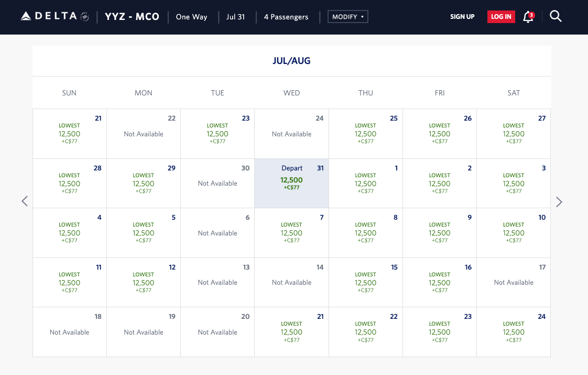The width and height of the screenshot is (588, 375).
Task: Click the SIGN UP link
Action: click(462, 16)
